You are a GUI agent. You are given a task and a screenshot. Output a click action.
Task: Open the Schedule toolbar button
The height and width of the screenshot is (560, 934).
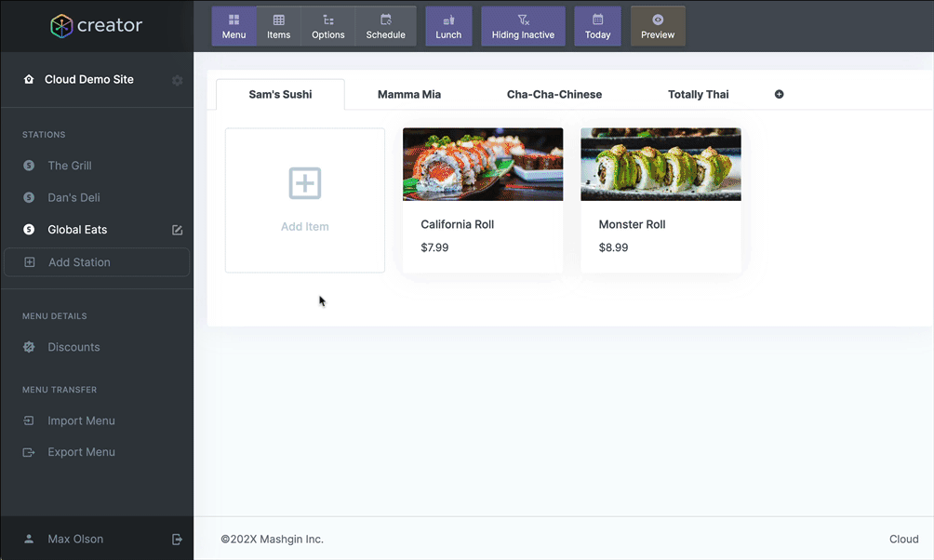click(385, 26)
